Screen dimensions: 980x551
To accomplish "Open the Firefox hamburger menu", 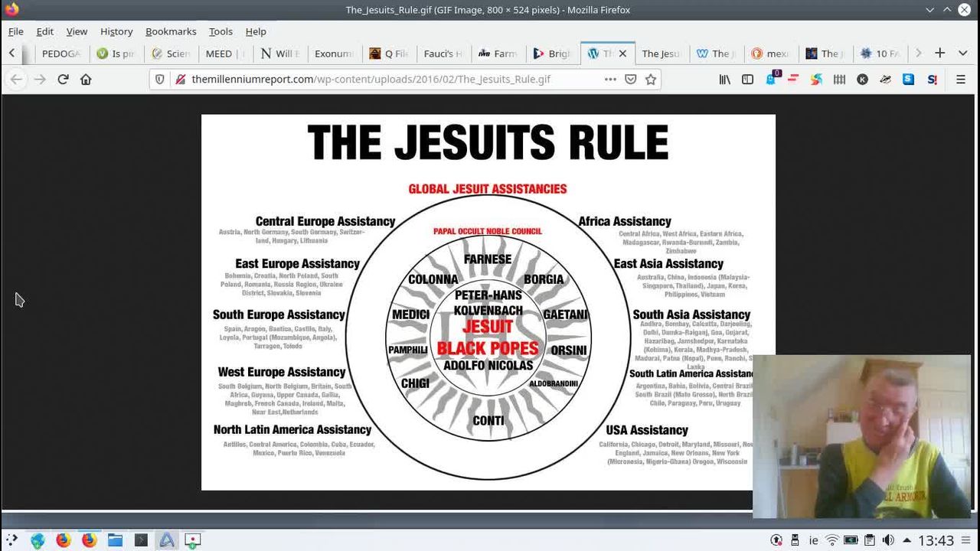I will point(961,79).
